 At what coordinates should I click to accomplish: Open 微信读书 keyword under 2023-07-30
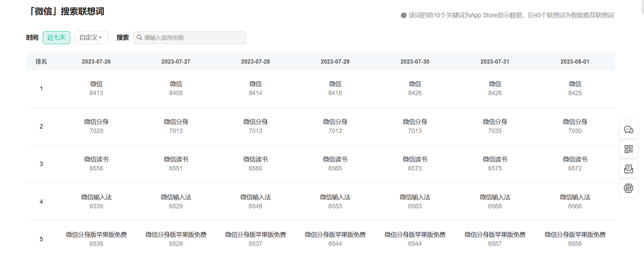click(x=415, y=159)
